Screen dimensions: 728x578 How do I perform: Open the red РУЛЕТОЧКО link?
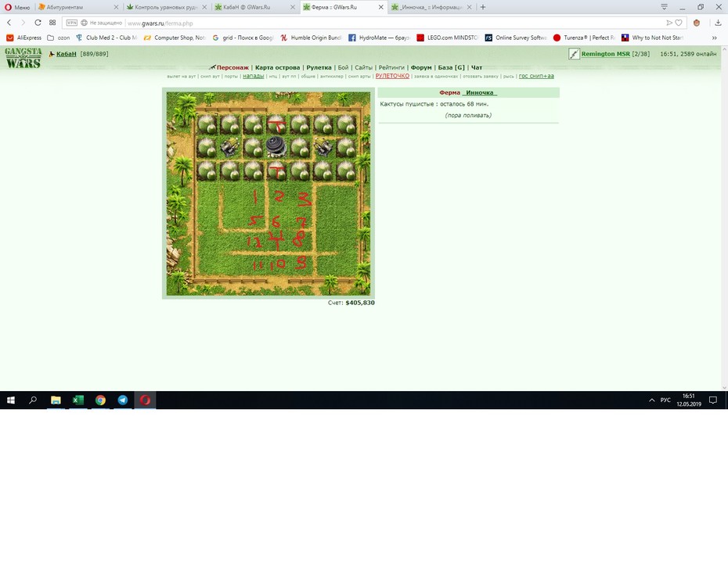[392, 76]
